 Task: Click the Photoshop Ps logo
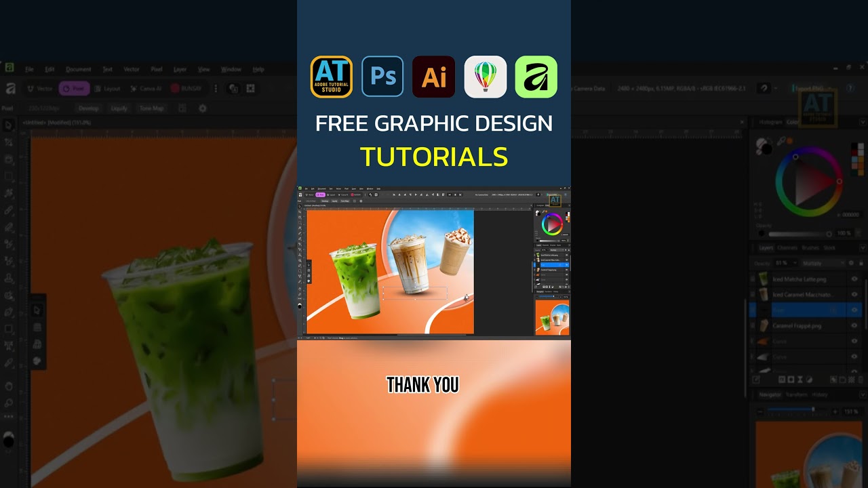tap(382, 77)
